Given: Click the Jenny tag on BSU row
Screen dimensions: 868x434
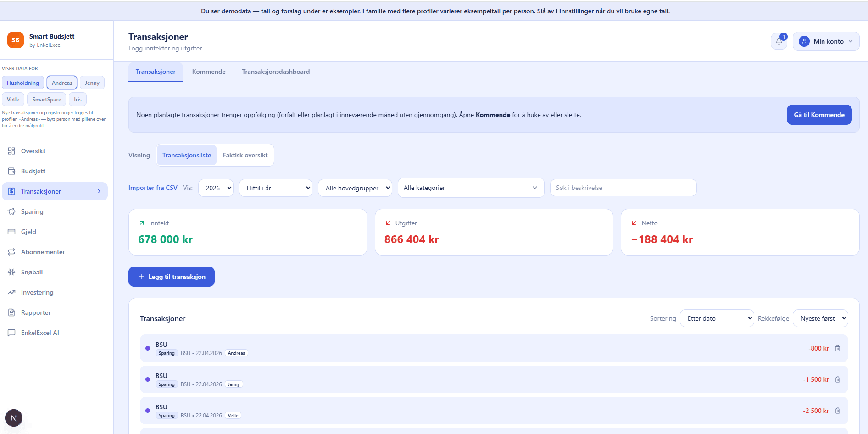Looking at the screenshot, I should click(234, 384).
